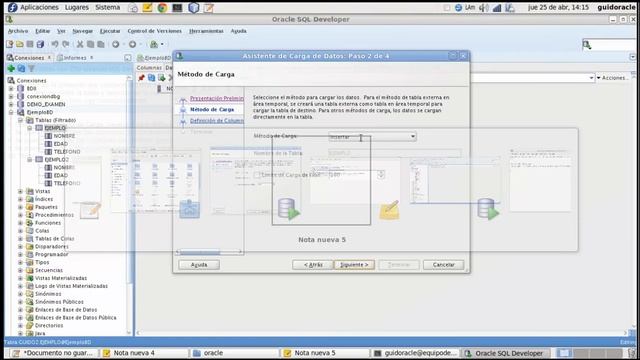Click the Back navigation arrow icon
Screen dimensions: 640x360
[116, 44]
